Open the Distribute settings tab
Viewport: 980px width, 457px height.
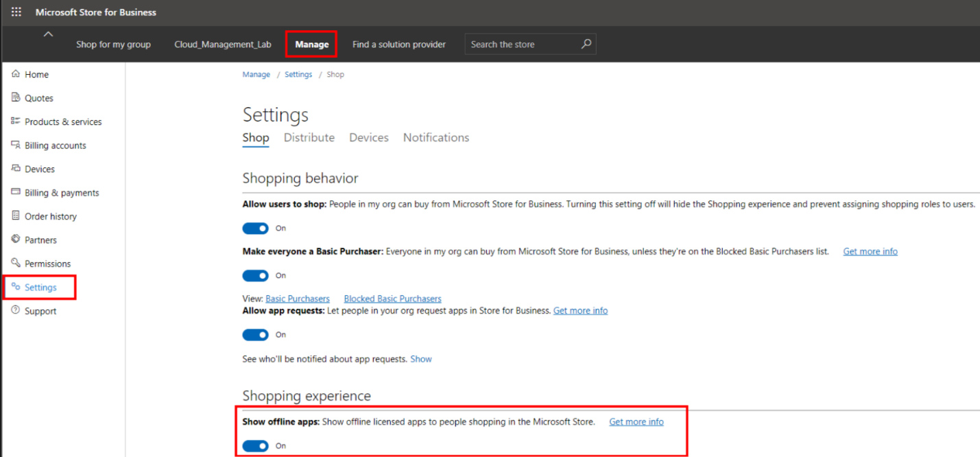coord(309,137)
